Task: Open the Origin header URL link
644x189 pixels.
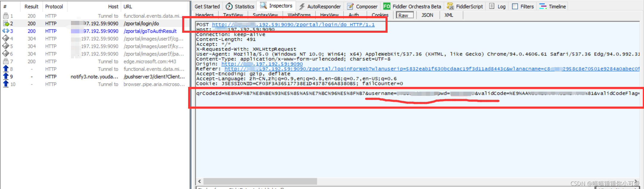Action: [x=262, y=64]
